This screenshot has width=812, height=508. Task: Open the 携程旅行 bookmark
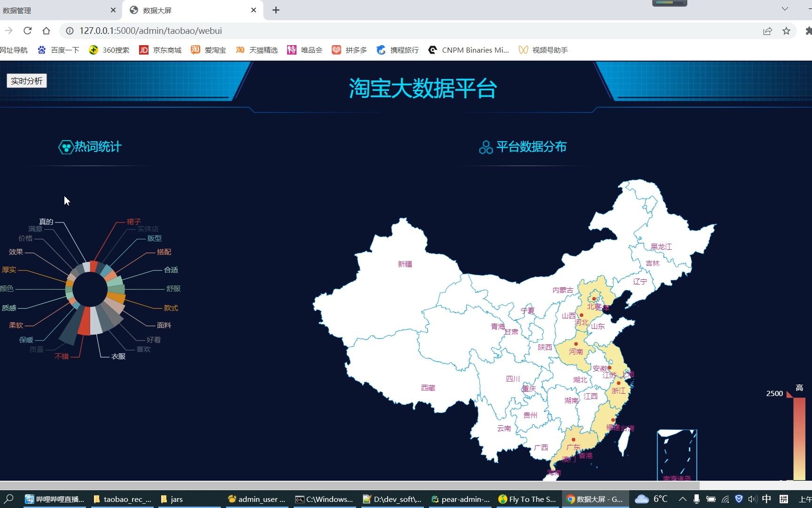[x=398, y=50]
